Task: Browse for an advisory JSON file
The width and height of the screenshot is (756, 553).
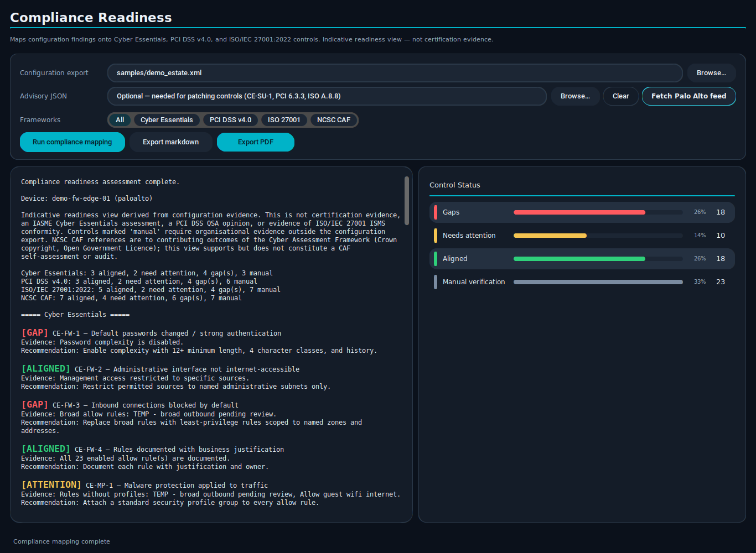Action: 575,96
